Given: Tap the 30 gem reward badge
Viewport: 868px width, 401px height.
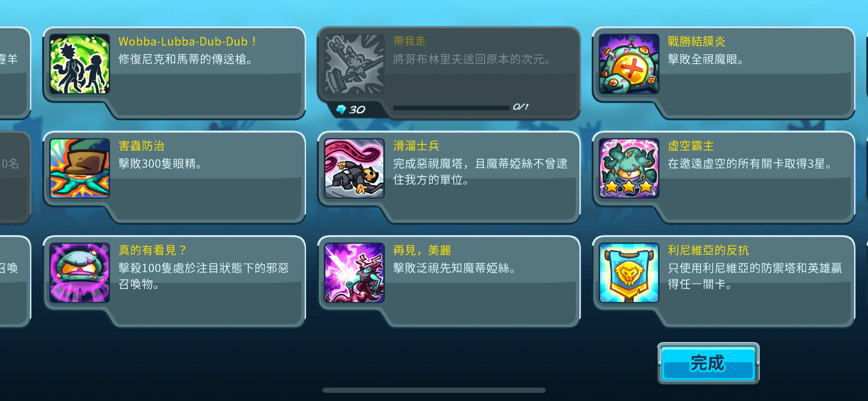Looking at the screenshot, I should pos(351,109).
